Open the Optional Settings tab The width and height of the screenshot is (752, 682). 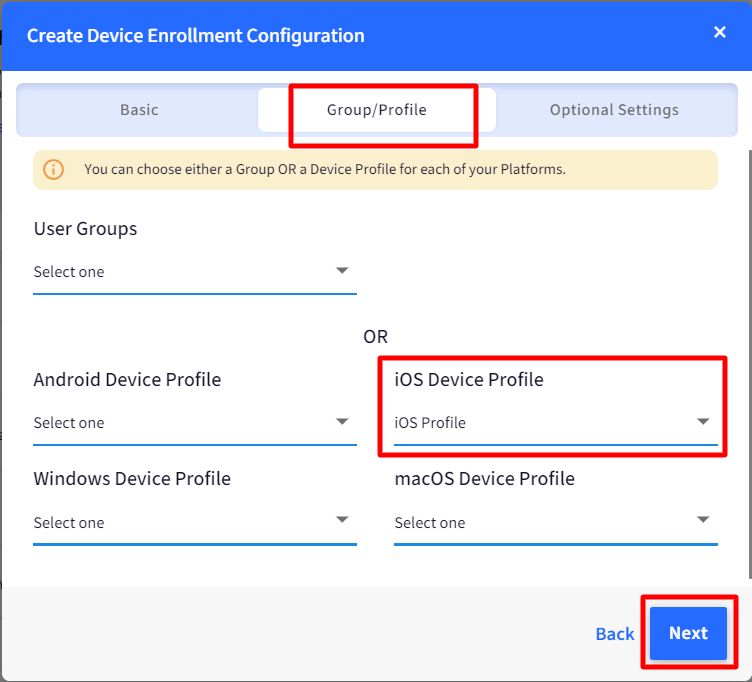[614, 110]
